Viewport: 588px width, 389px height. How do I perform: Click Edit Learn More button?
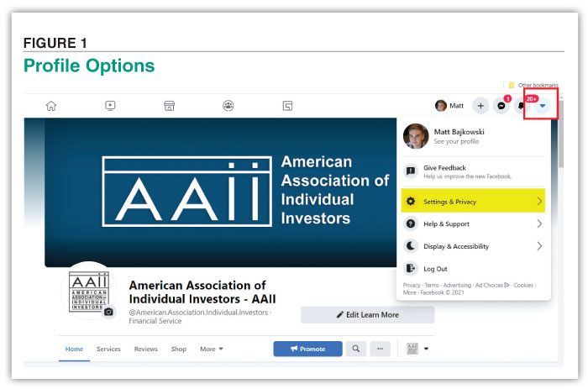(x=368, y=315)
